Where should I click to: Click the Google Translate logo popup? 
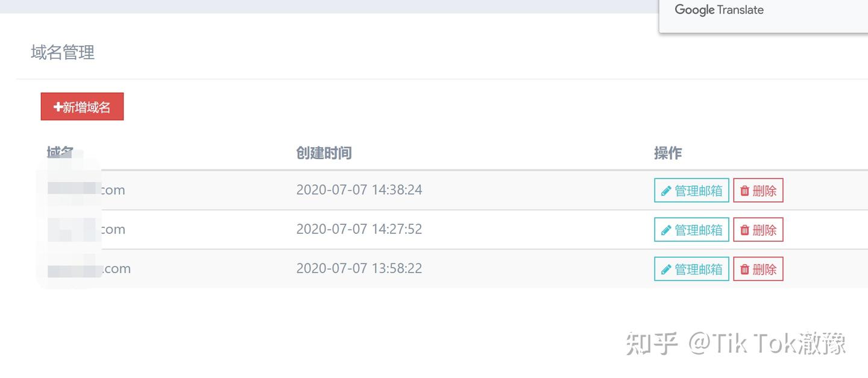[x=719, y=10]
